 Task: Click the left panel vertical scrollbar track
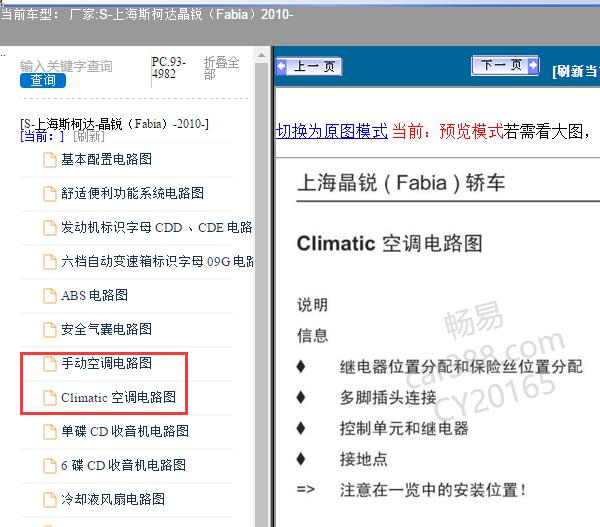261,295
